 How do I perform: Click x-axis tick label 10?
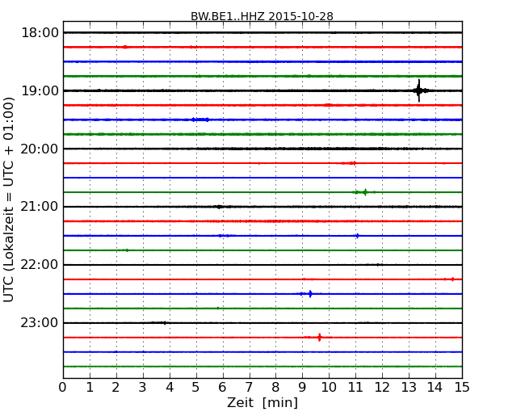point(329,387)
